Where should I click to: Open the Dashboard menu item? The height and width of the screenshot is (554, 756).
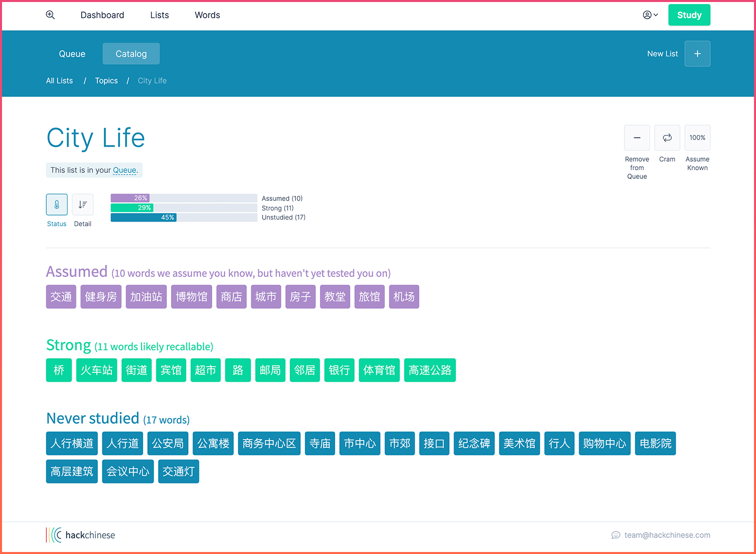[102, 15]
